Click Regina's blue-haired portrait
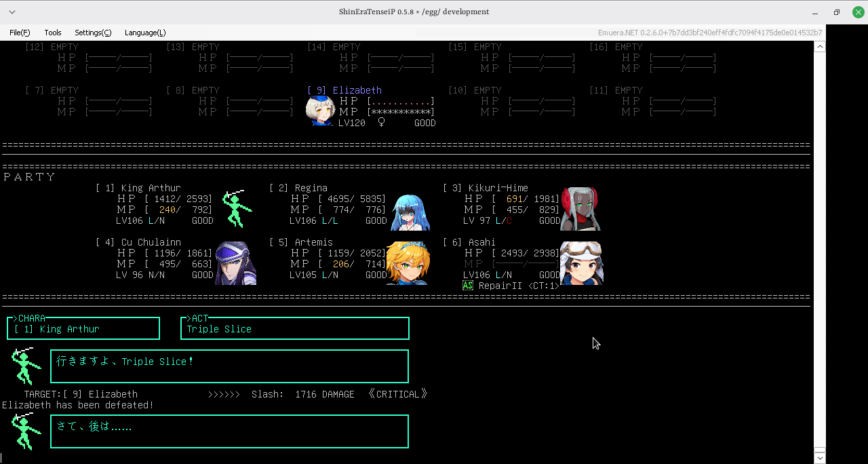The width and height of the screenshot is (868, 464). tap(410, 212)
